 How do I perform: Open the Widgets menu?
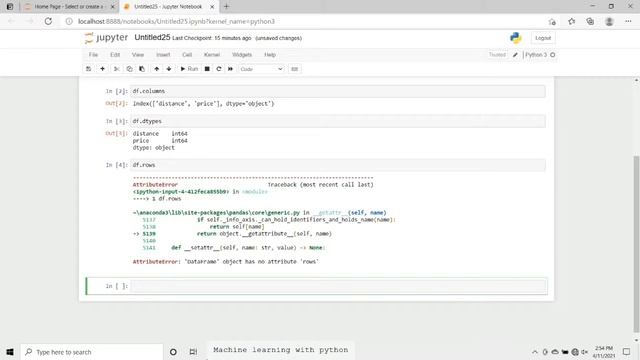tap(242, 55)
